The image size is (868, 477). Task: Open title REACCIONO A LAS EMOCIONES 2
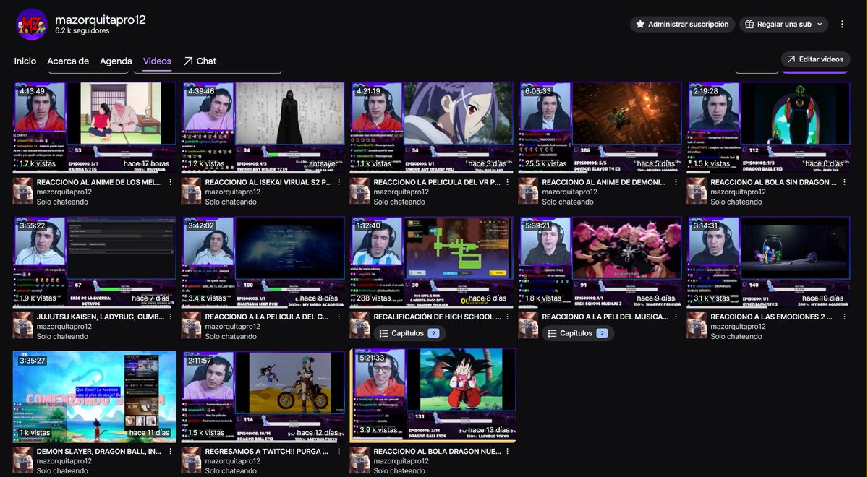772,317
